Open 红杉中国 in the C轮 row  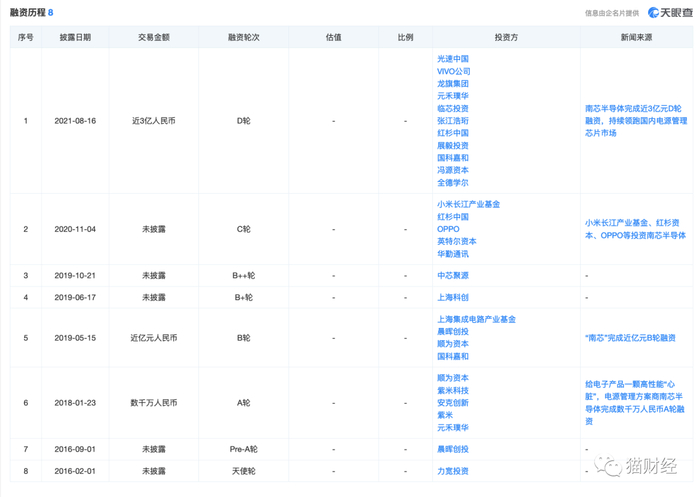tap(453, 217)
